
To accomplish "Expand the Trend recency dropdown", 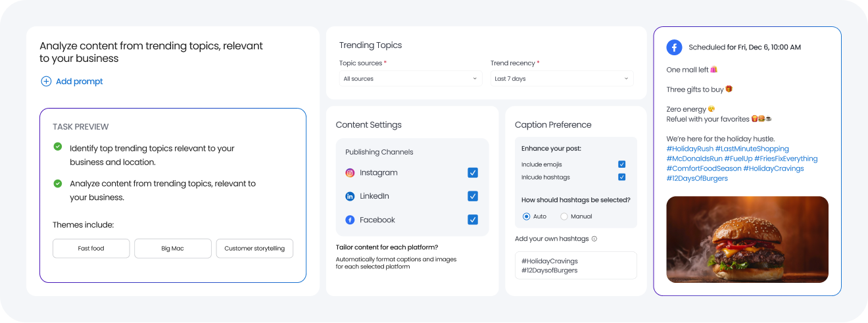I will pos(562,78).
